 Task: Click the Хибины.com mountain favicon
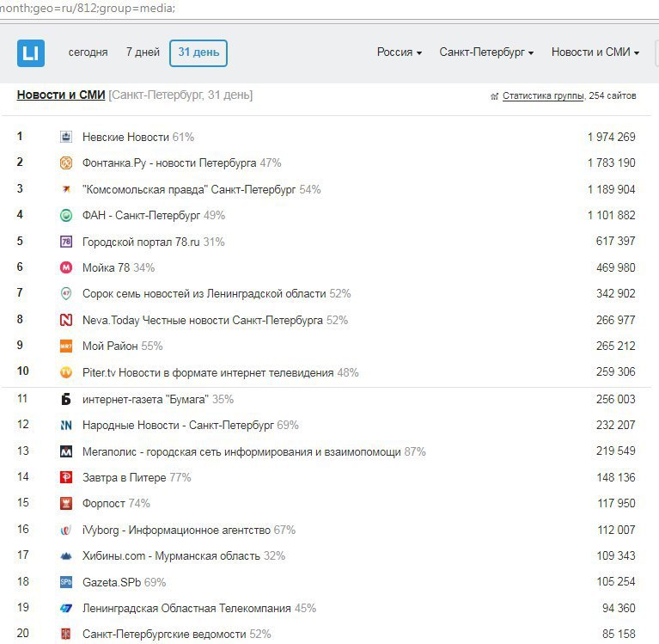point(66,556)
